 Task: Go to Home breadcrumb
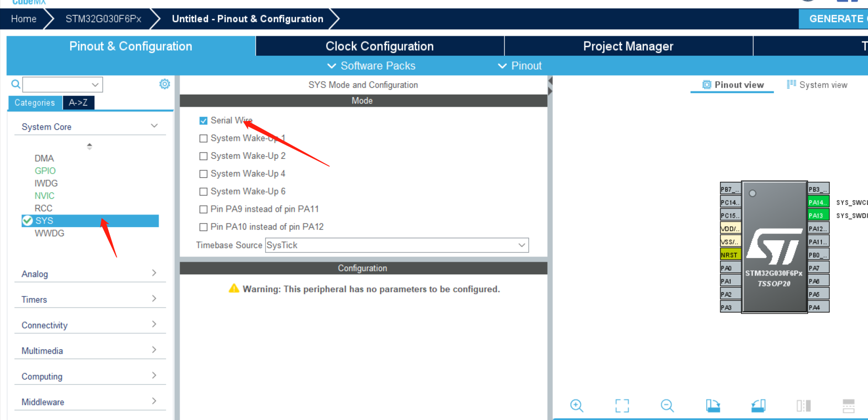(24, 19)
